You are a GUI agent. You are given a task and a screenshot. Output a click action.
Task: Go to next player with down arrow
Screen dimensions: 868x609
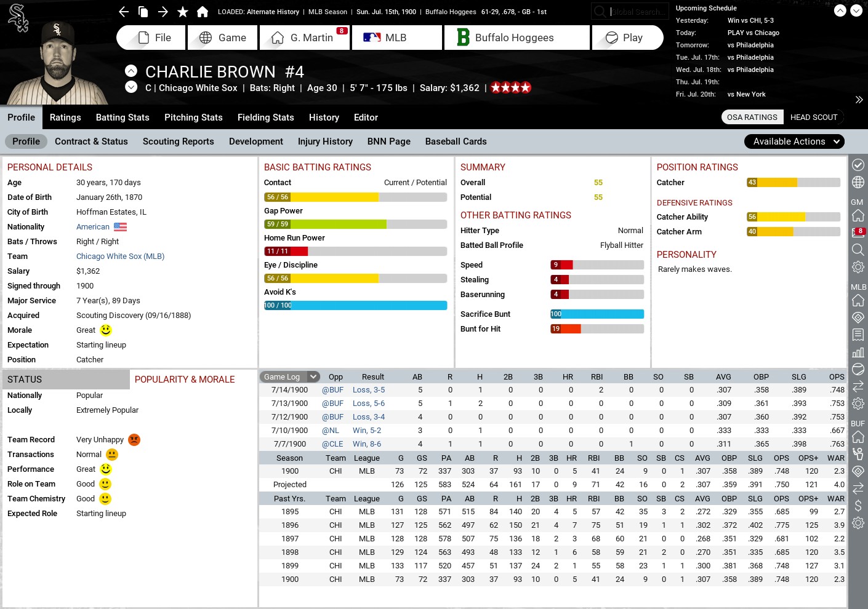131,87
